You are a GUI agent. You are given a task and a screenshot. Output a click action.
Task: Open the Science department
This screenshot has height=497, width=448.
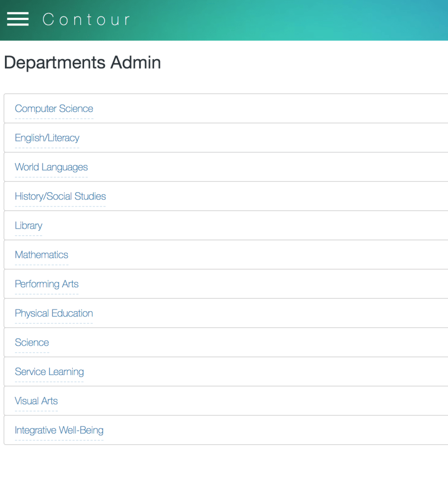pyautogui.click(x=32, y=343)
